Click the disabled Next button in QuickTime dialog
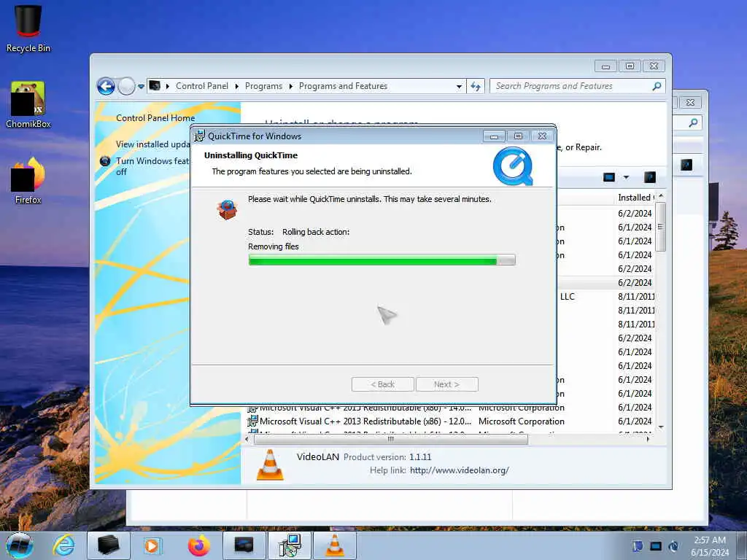747x560 pixels. tap(447, 384)
